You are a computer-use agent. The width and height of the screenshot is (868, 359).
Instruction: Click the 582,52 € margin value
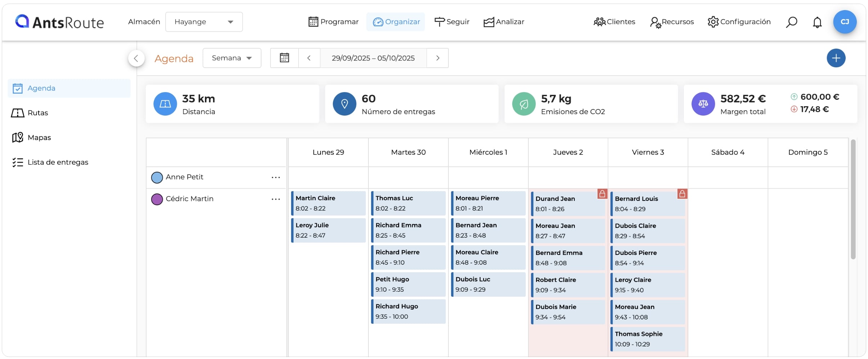pyautogui.click(x=743, y=99)
